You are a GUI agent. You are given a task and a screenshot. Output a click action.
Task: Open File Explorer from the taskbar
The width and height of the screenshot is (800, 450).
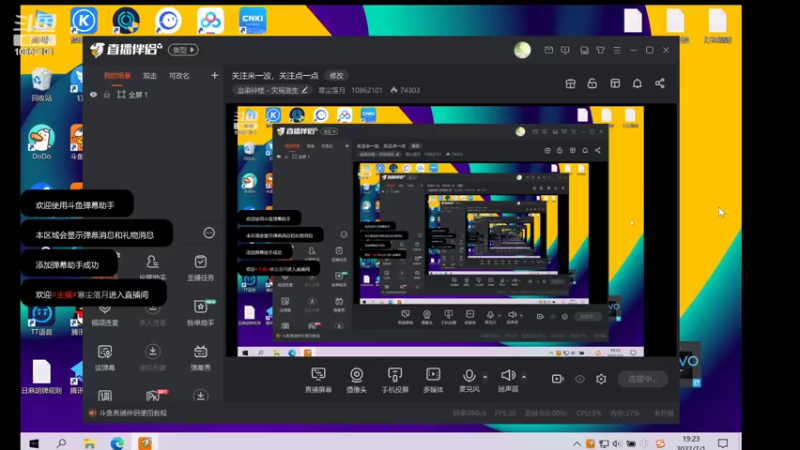89,443
